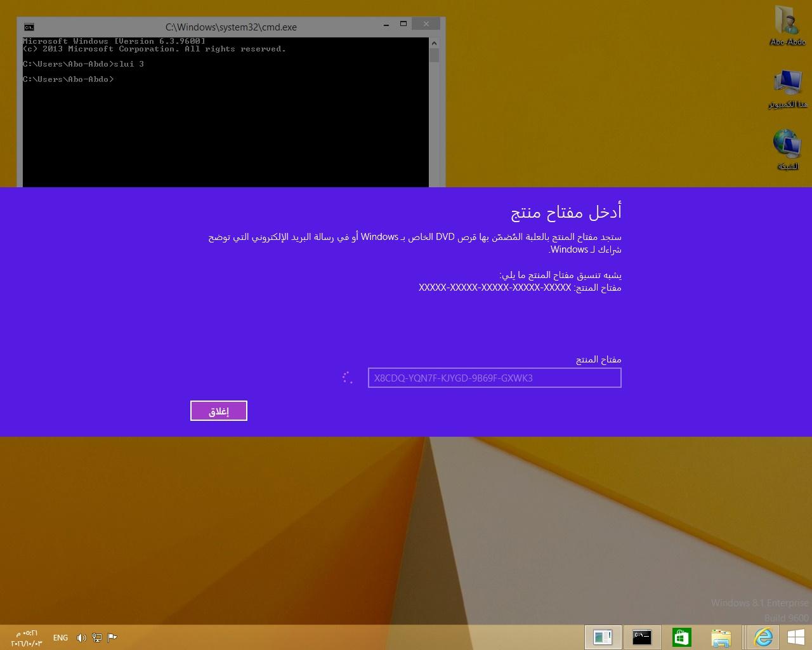
Task: Open Internet Explorer from the taskbar
Action: pos(763,637)
